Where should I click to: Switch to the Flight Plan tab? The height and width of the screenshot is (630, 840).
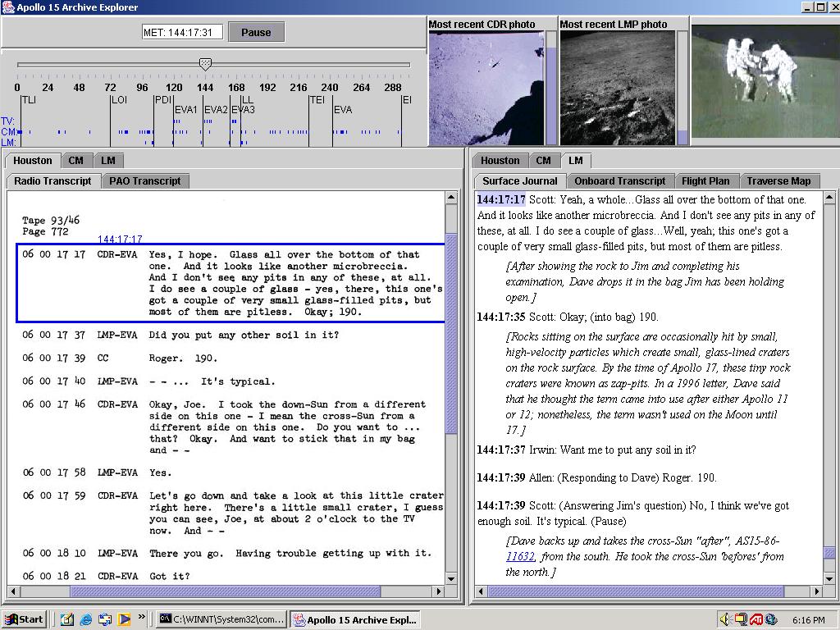click(x=705, y=180)
